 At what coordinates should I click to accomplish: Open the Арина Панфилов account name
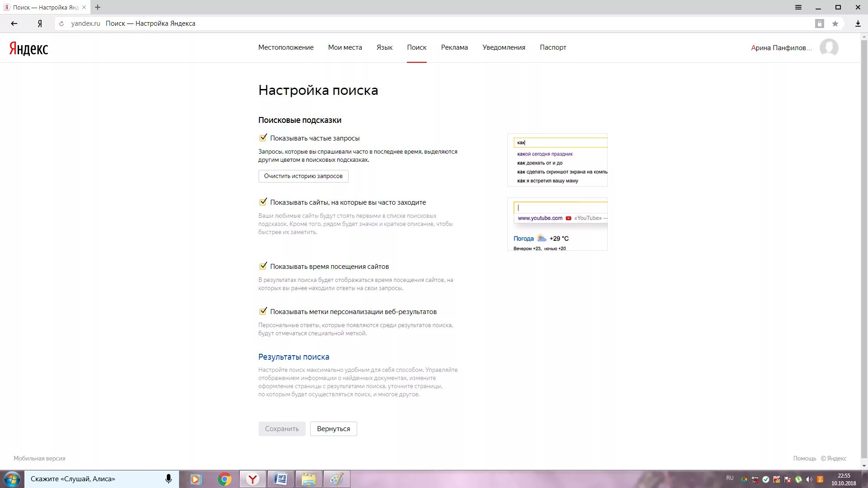click(x=781, y=48)
